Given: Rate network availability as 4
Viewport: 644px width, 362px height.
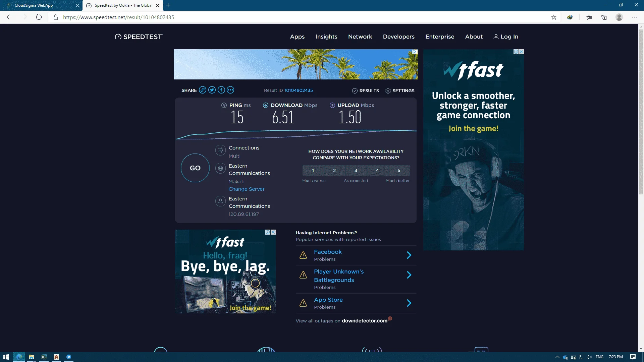Looking at the screenshot, I should [377, 171].
